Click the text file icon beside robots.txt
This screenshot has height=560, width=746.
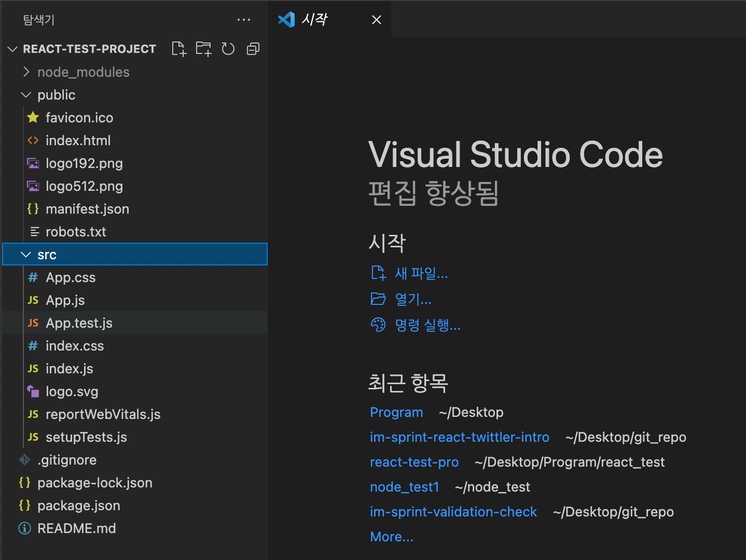[35, 232]
